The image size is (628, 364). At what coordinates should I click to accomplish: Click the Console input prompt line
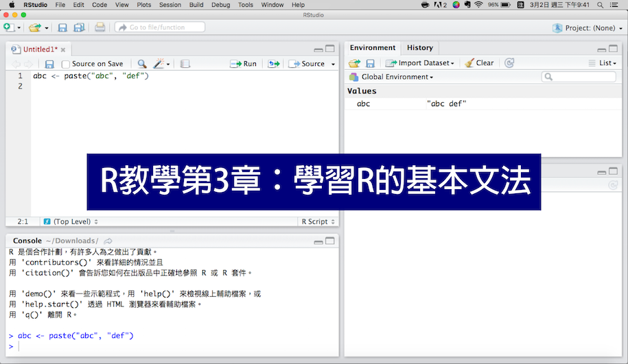pyautogui.click(x=172, y=346)
